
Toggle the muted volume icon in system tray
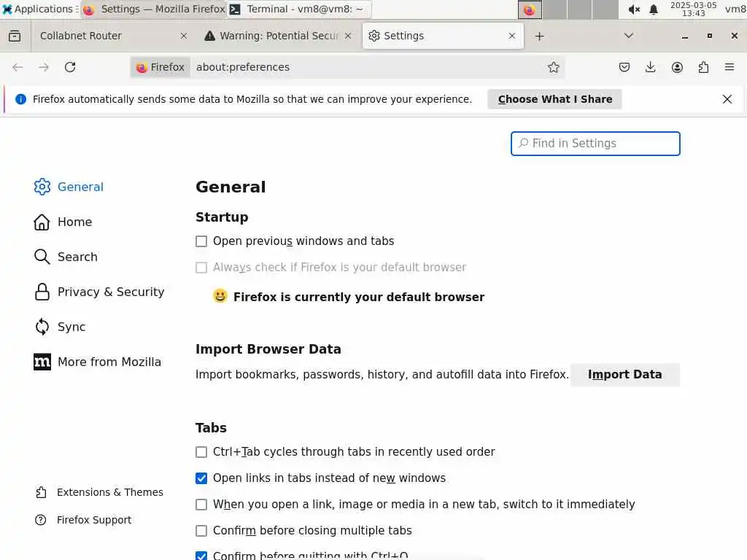634,9
